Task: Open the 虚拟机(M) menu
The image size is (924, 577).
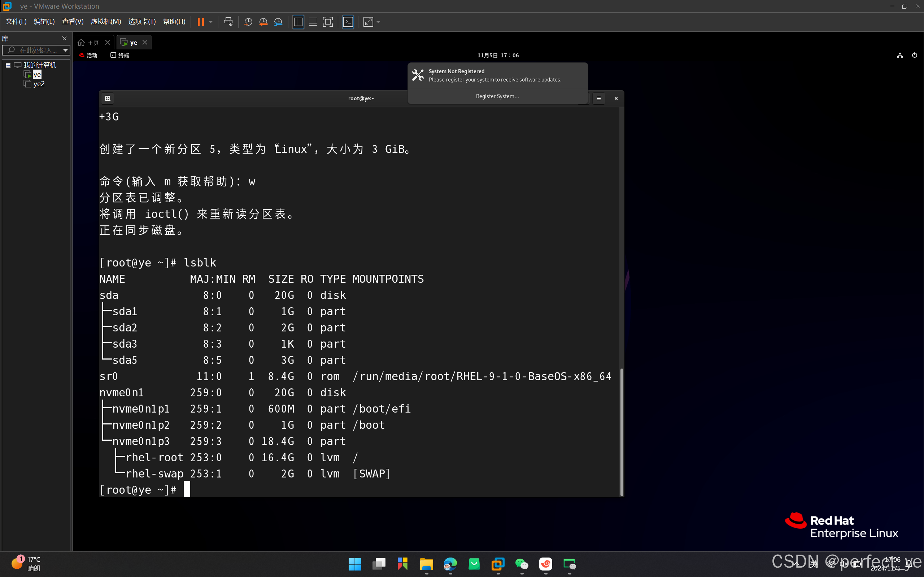Action: click(106, 21)
